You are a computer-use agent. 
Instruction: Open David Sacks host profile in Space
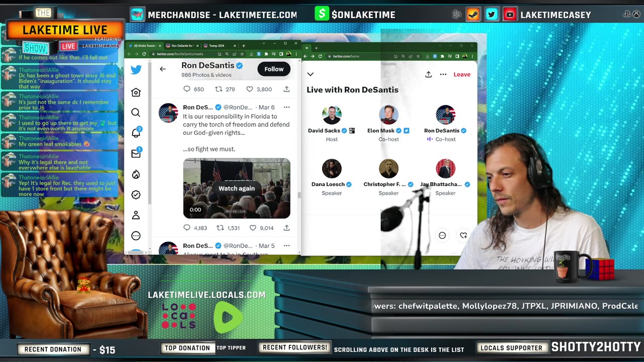pos(332,115)
